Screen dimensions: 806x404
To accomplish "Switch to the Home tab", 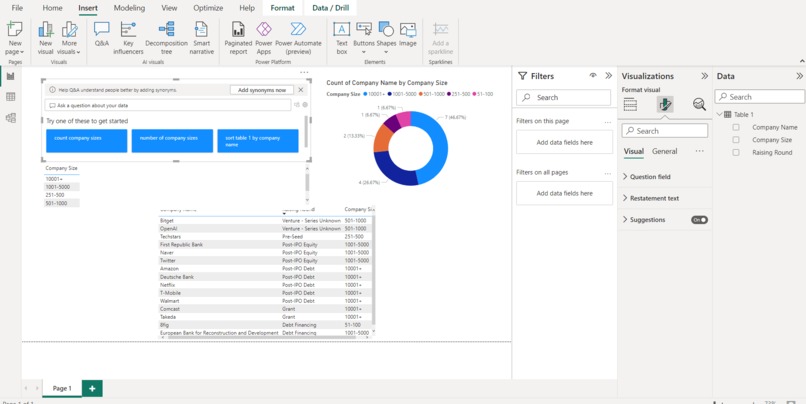I will (52, 8).
